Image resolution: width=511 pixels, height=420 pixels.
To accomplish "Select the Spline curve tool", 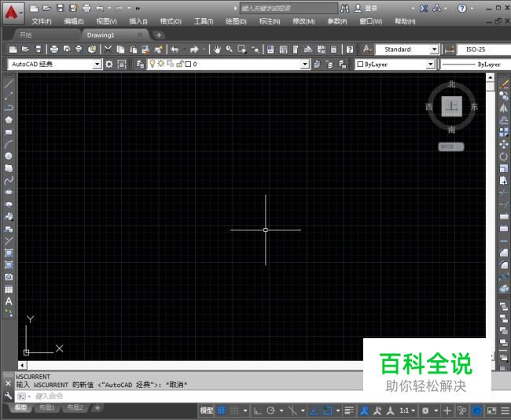I will 9,180.
